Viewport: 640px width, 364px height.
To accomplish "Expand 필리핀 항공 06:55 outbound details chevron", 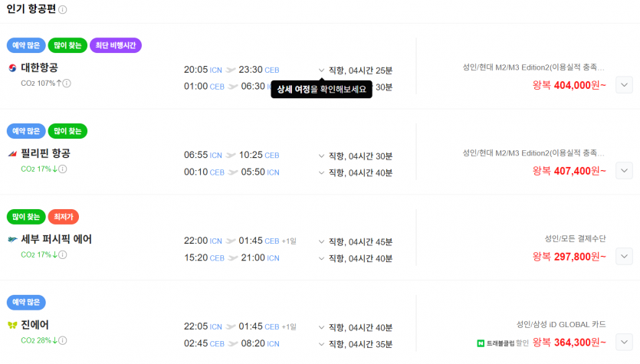I will pyautogui.click(x=322, y=156).
